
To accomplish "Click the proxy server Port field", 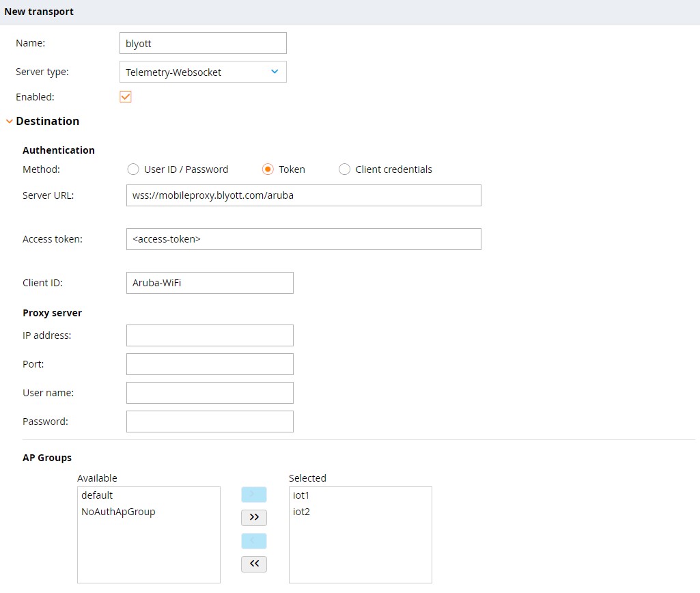I will [209, 363].
